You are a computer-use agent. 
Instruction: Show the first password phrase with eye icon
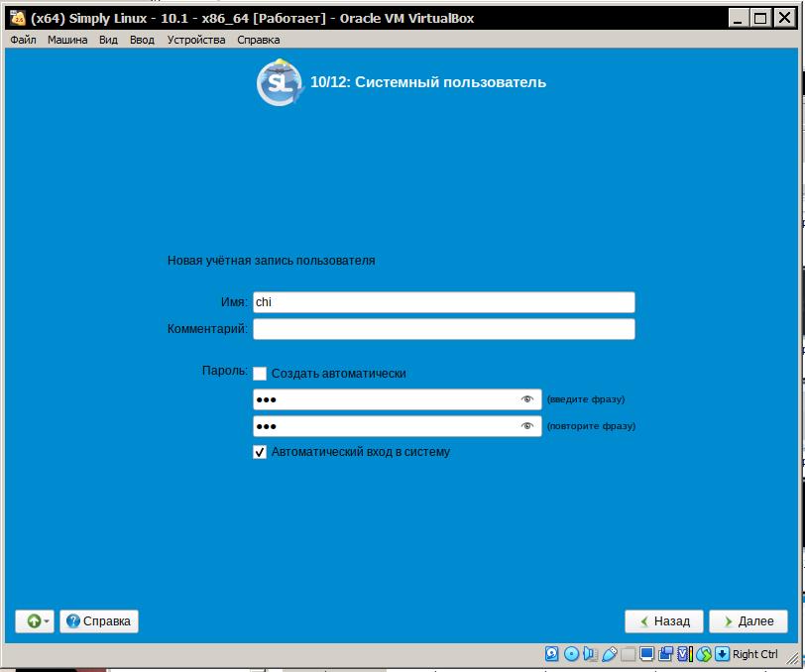[527, 399]
